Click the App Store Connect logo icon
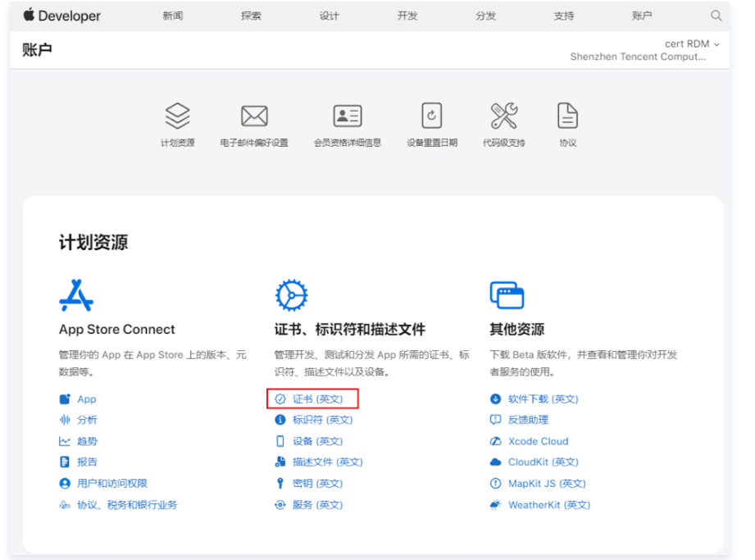The width and height of the screenshot is (755, 560). [x=76, y=295]
